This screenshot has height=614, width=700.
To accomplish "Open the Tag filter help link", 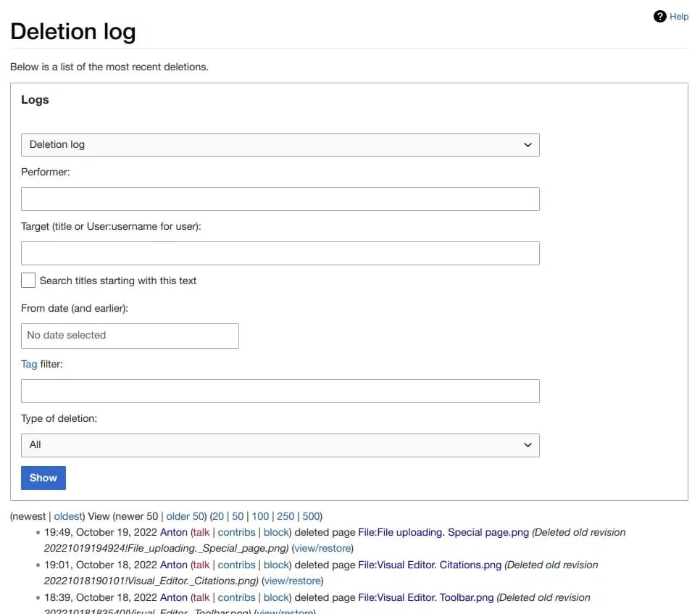I will tap(30, 364).
